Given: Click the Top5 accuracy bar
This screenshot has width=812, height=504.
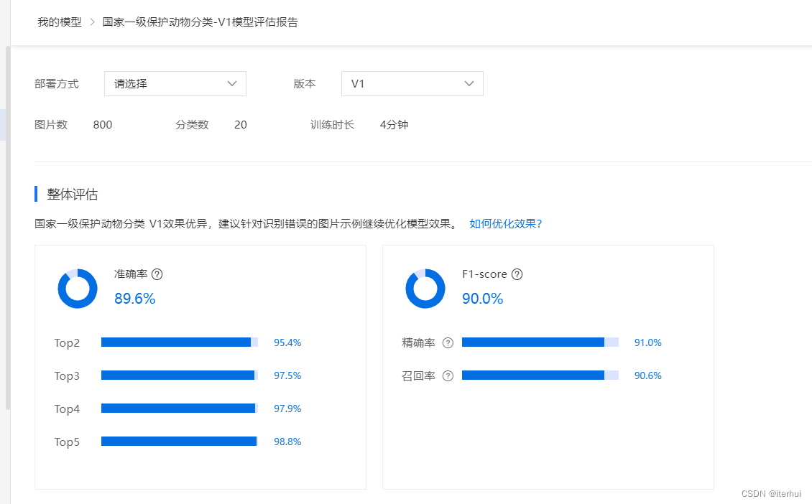Looking at the screenshot, I should pos(180,442).
